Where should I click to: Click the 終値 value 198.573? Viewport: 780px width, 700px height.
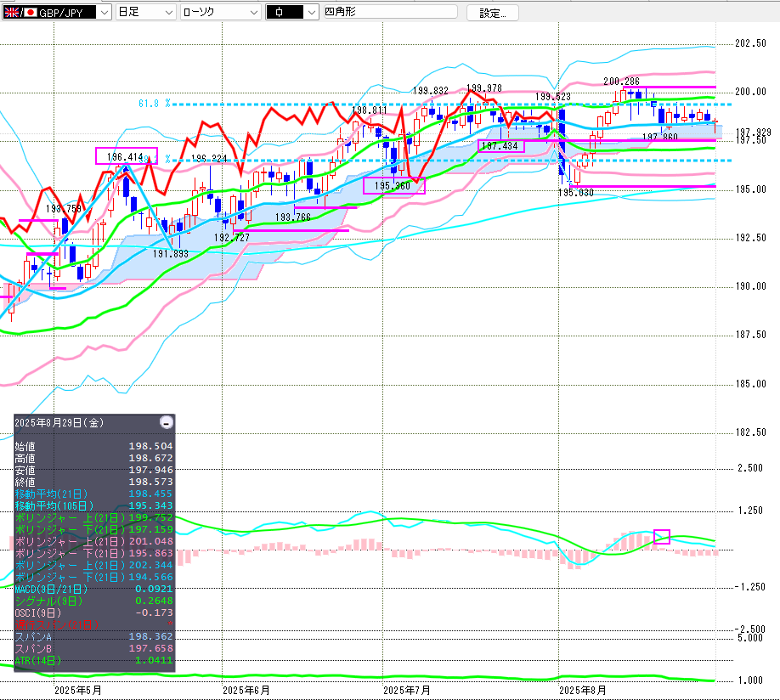[150, 482]
